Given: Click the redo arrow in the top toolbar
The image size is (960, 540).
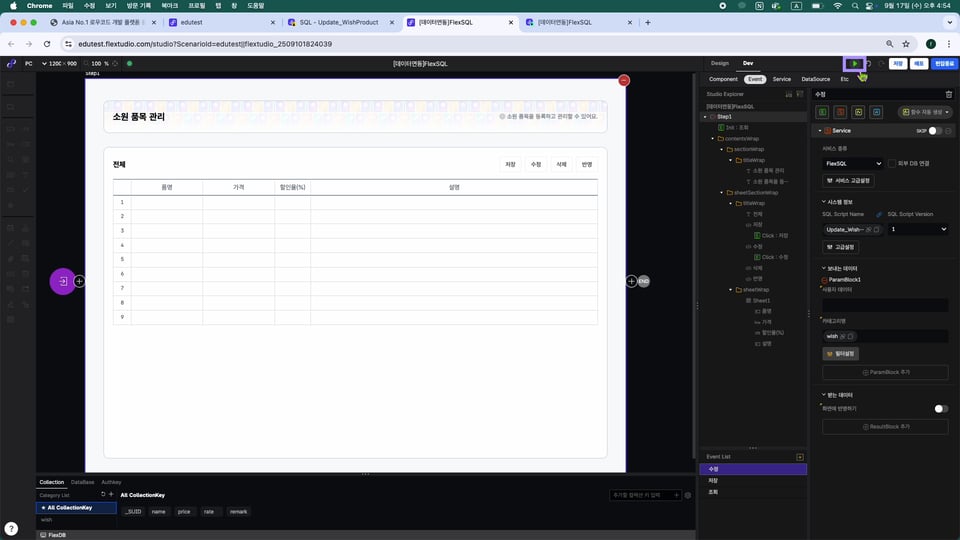Looking at the screenshot, I should [x=882, y=64].
